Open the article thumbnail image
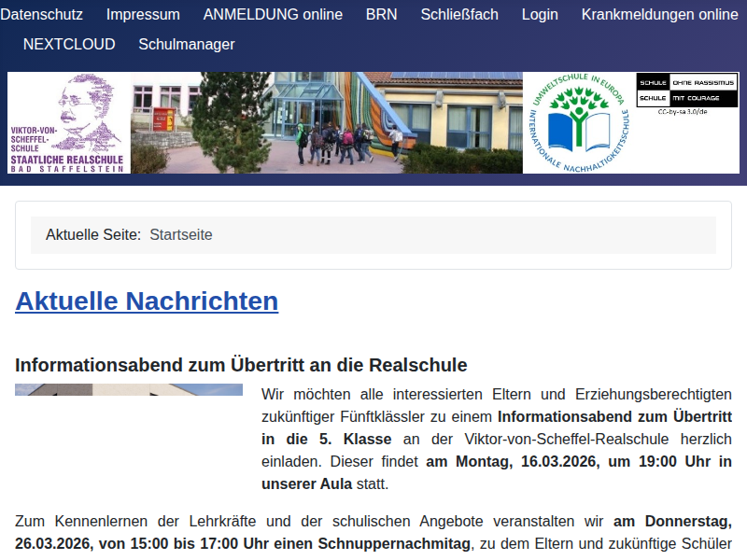This screenshot has width=747, height=560. pyautogui.click(x=129, y=389)
